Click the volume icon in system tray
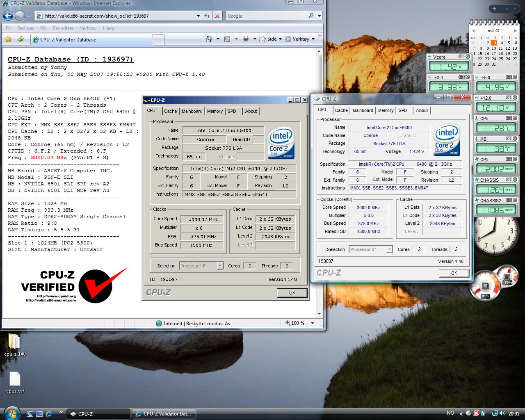 (x=503, y=413)
